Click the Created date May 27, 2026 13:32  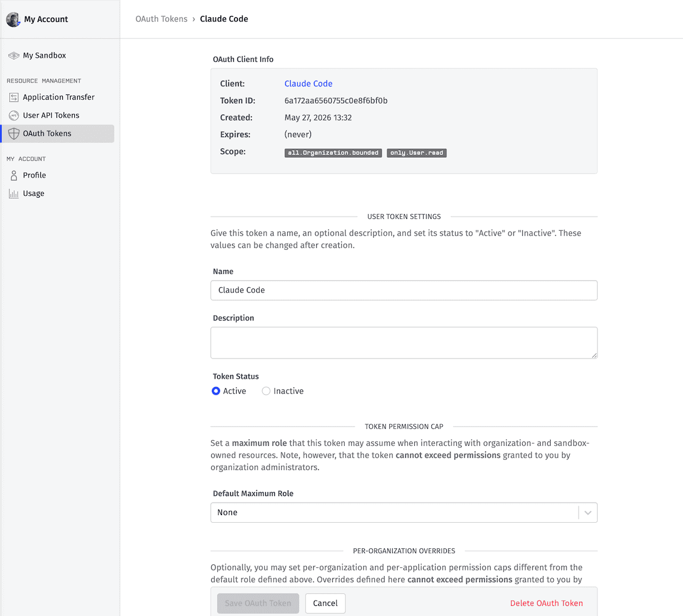(318, 118)
